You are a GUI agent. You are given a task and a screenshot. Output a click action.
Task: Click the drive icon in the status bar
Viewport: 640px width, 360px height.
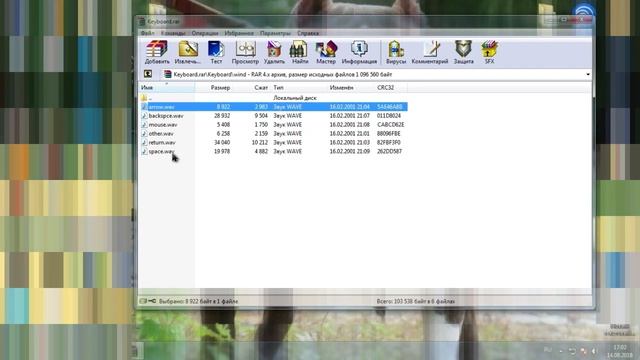click(x=143, y=301)
